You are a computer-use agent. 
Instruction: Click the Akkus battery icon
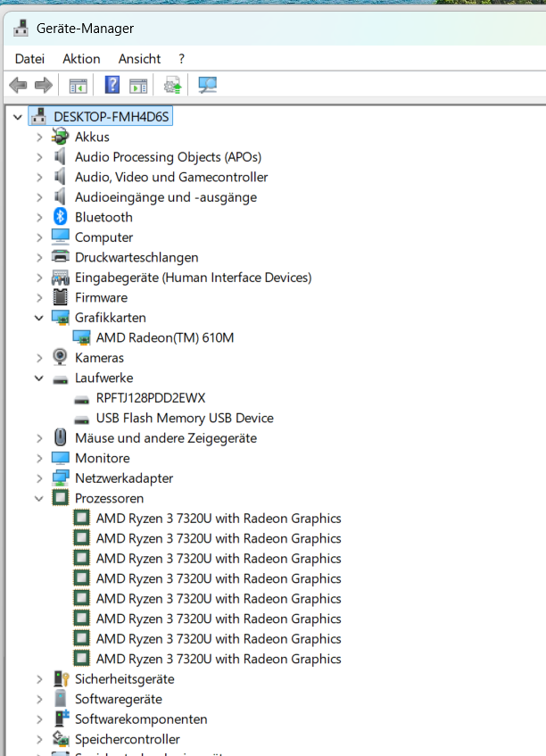point(61,137)
